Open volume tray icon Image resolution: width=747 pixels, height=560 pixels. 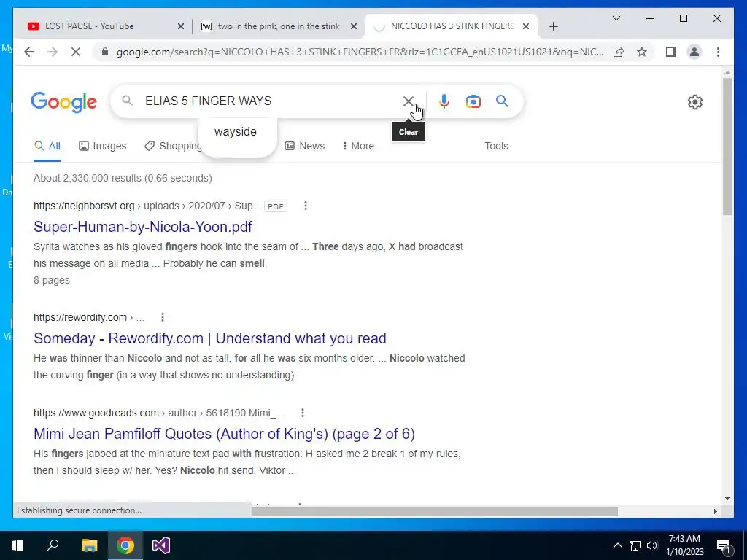point(652,545)
